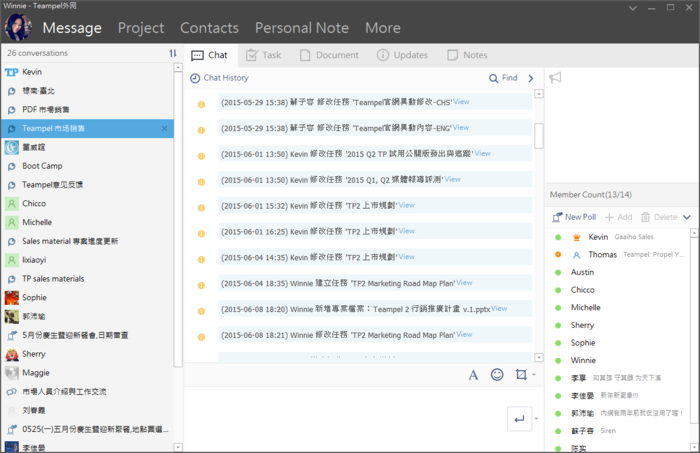Click into the message input area
This screenshot has width=700, height=453.
pos(346,419)
